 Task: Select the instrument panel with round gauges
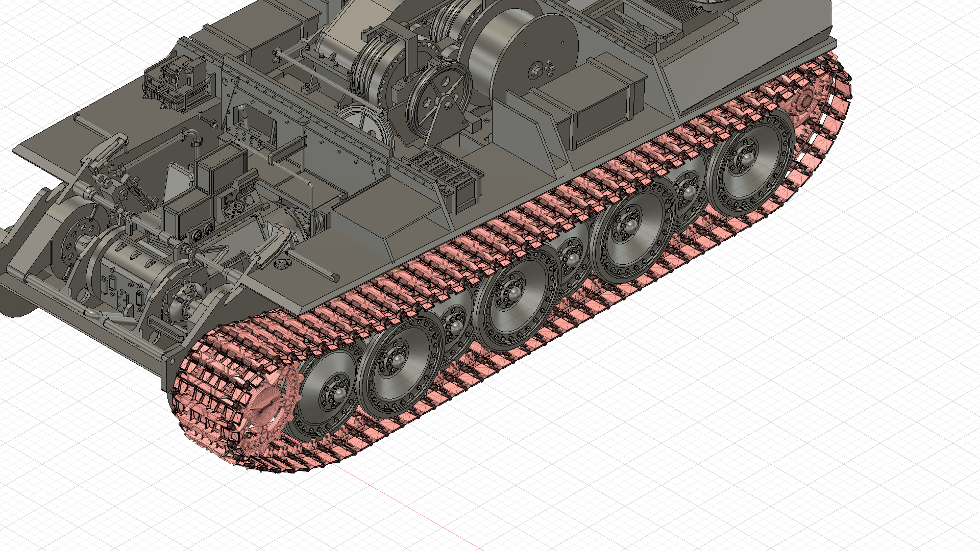pos(202,232)
